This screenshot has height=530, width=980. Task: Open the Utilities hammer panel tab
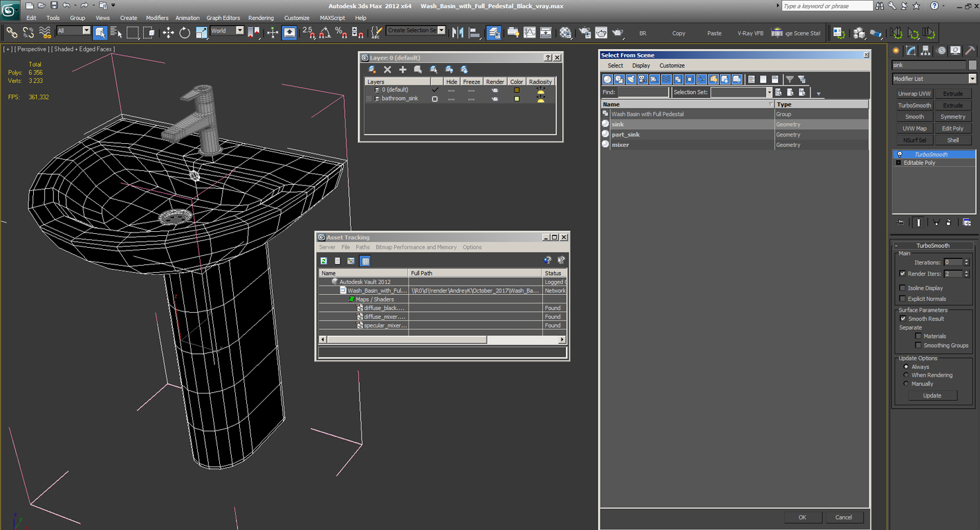[969, 50]
